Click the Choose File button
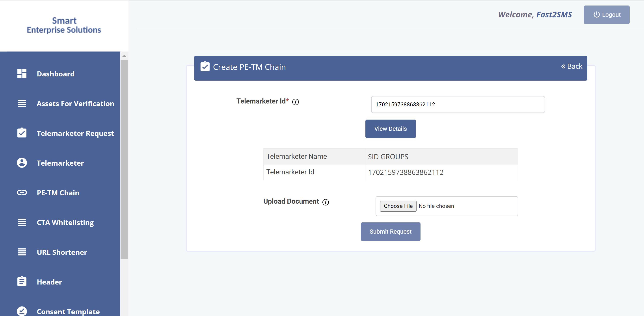Image resolution: width=644 pixels, height=316 pixels. point(398,206)
